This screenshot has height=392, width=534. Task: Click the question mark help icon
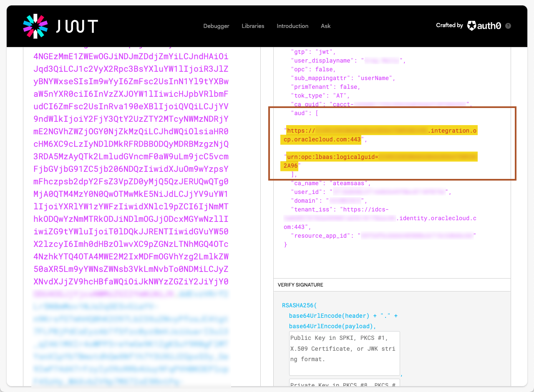tap(508, 26)
